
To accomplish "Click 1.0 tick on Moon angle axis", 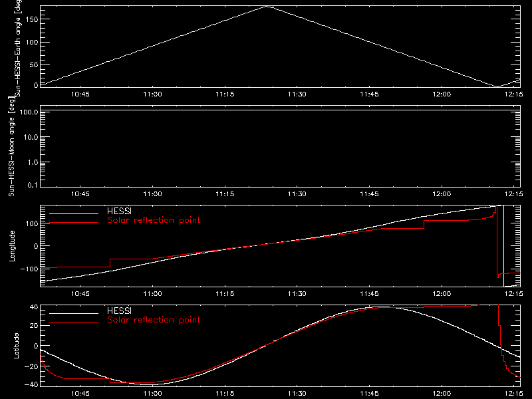I will tap(33, 162).
